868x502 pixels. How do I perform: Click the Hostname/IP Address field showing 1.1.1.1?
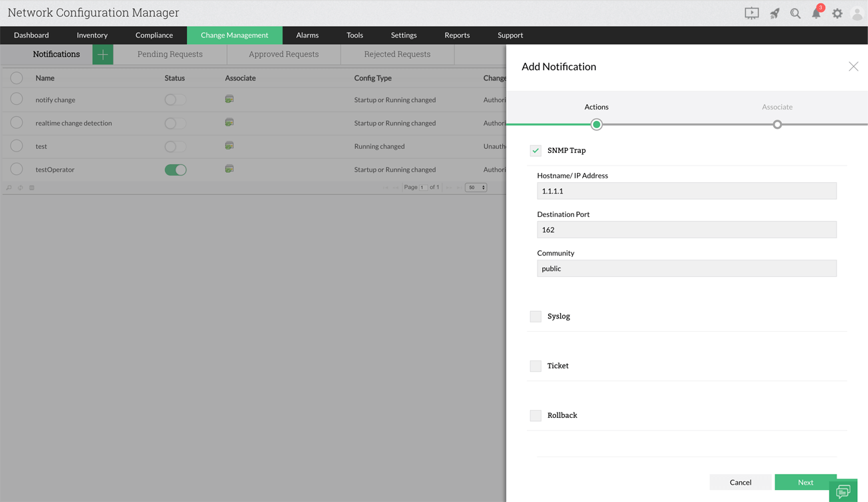pyautogui.click(x=686, y=191)
